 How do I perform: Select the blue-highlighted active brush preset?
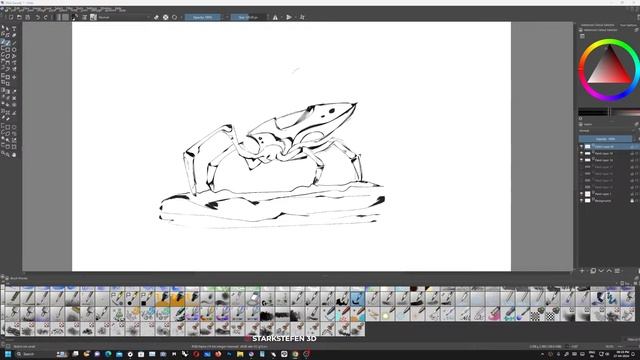tap(358, 298)
